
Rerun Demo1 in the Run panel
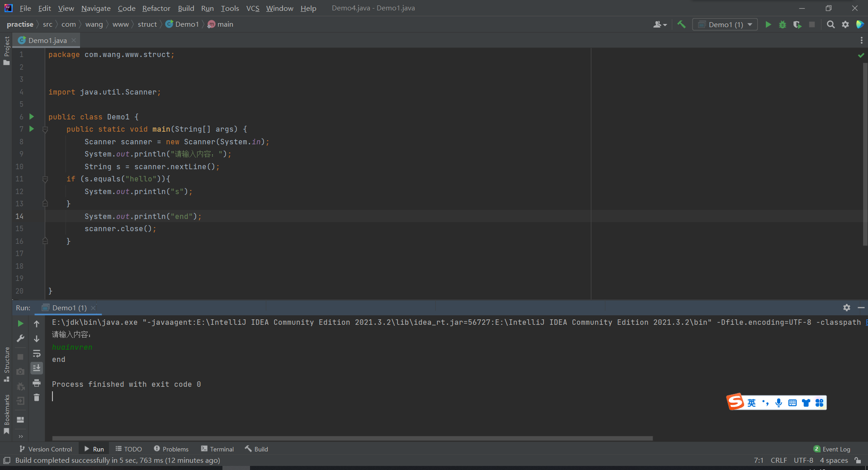[x=20, y=323]
